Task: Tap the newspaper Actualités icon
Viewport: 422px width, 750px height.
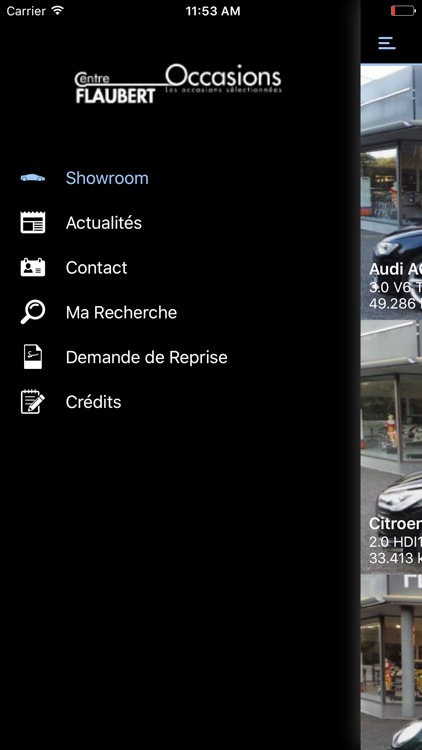Action: [33, 222]
